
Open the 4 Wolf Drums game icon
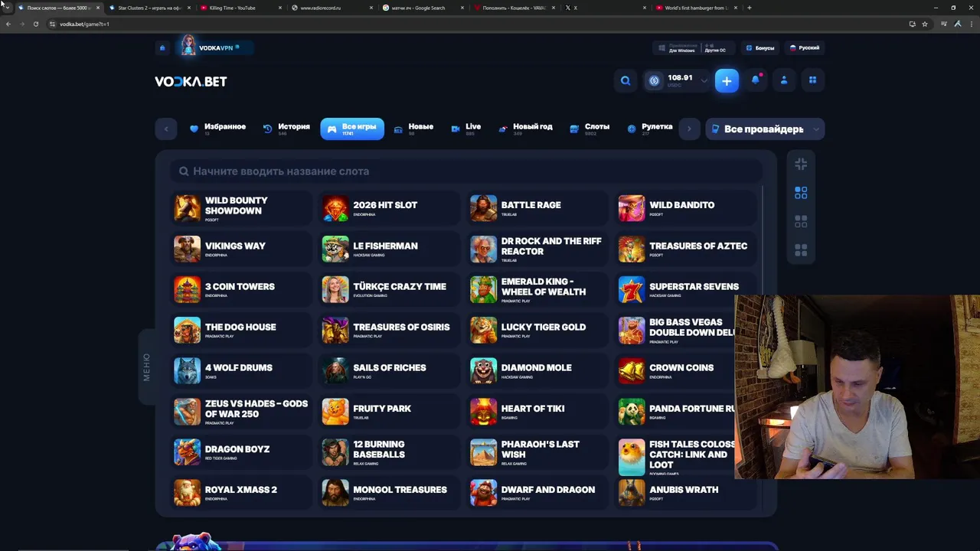[187, 370]
